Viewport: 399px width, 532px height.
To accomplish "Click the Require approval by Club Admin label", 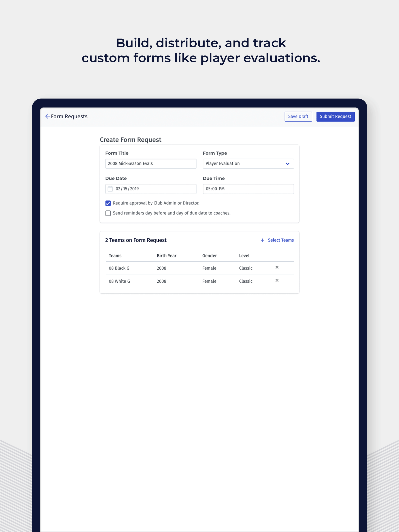I will coord(156,203).
